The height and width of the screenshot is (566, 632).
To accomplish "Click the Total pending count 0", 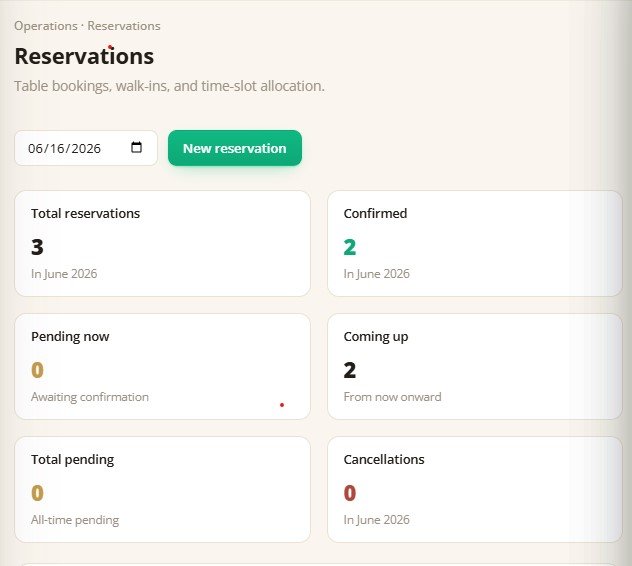I will coord(37,493).
